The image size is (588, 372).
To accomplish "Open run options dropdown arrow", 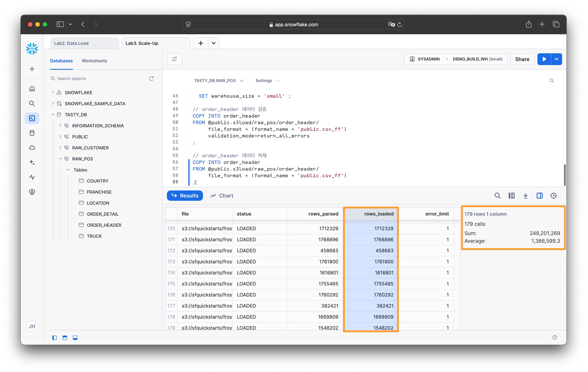I will (x=557, y=59).
